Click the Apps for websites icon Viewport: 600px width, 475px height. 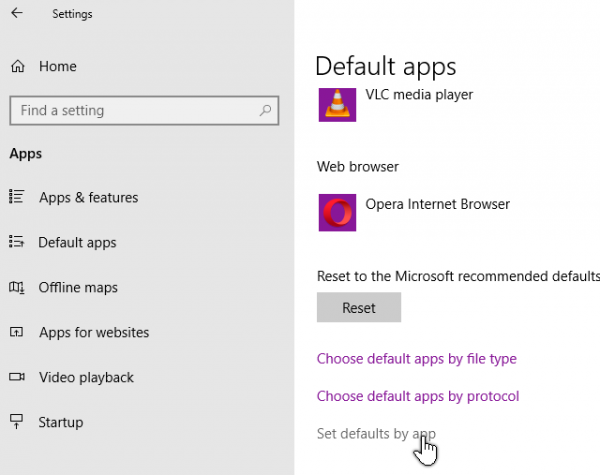click(x=16, y=332)
